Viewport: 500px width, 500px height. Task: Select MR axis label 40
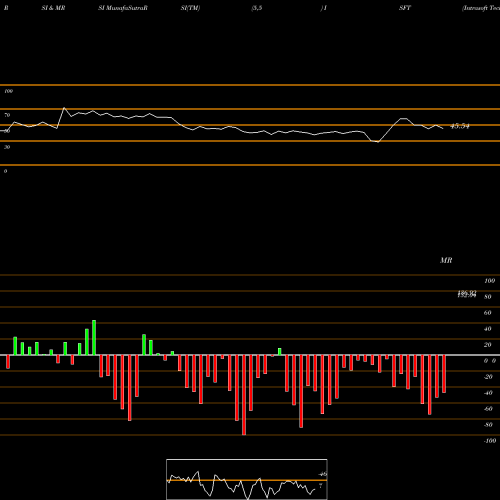(x=488, y=329)
